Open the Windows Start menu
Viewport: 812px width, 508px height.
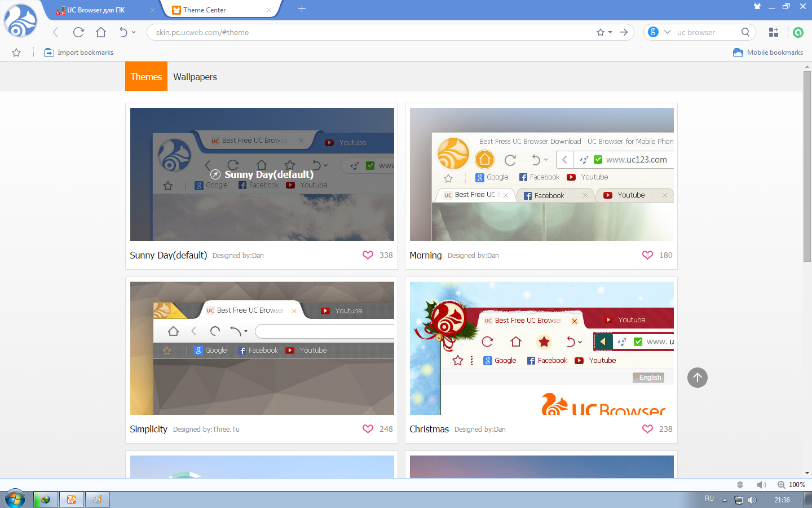coord(15,500)
